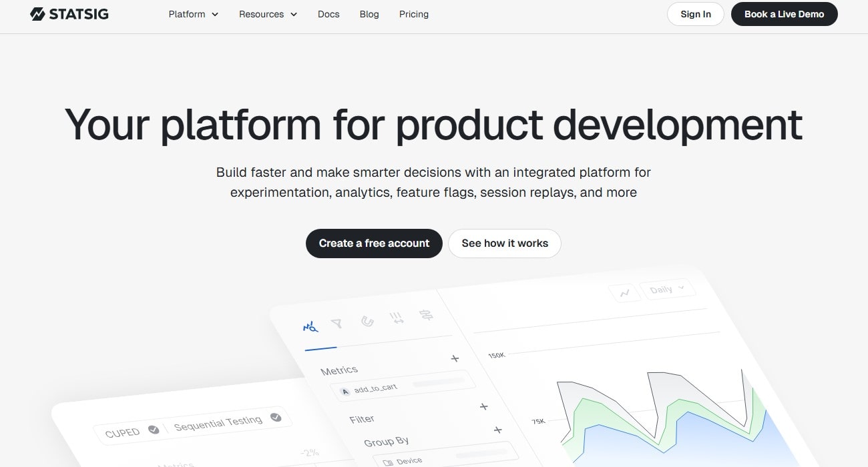Click the device icon in Group By field
Viewport: 868px width, 467px height.
pos(388,462)
